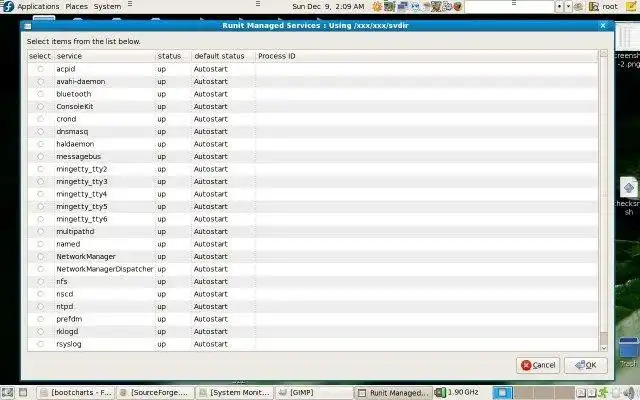Open the Fedora Applications menu
Image resolution: width=640 pixels, height=400 pixels.
tap(31, 7)
